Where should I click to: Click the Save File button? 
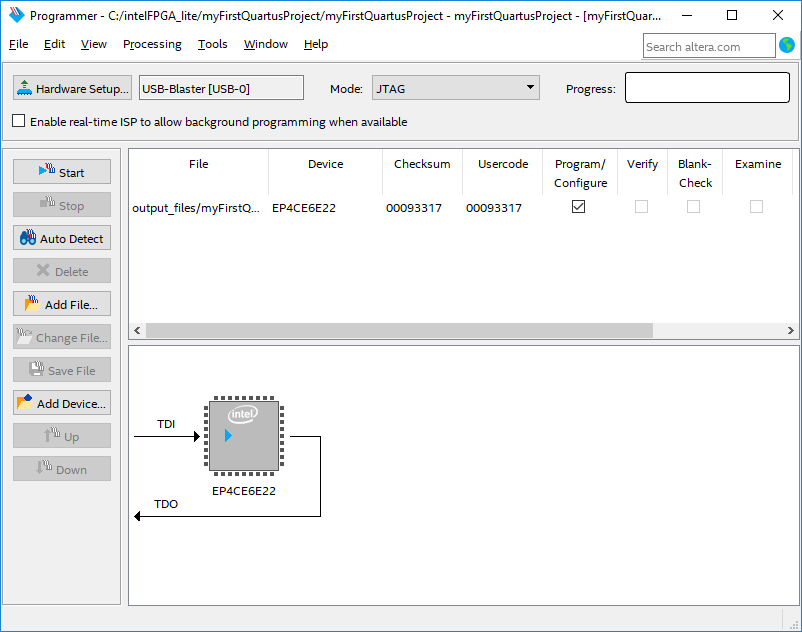pyautogui.click(x=62, y=370)
